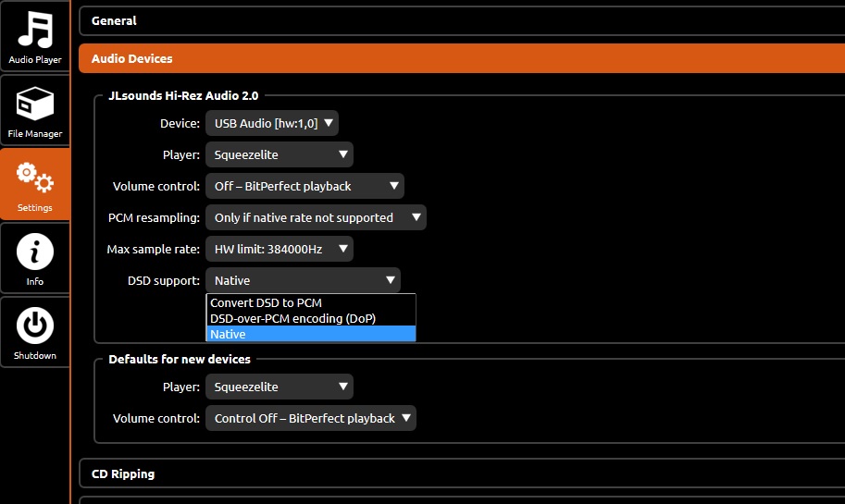
Task: Open the Audio Player music note icon
Action: coord(35,31)
